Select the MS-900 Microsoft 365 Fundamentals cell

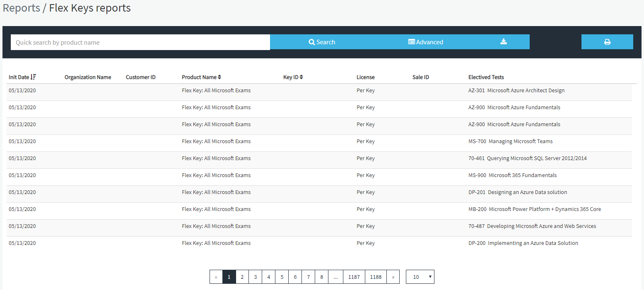[x=513, y=175]
